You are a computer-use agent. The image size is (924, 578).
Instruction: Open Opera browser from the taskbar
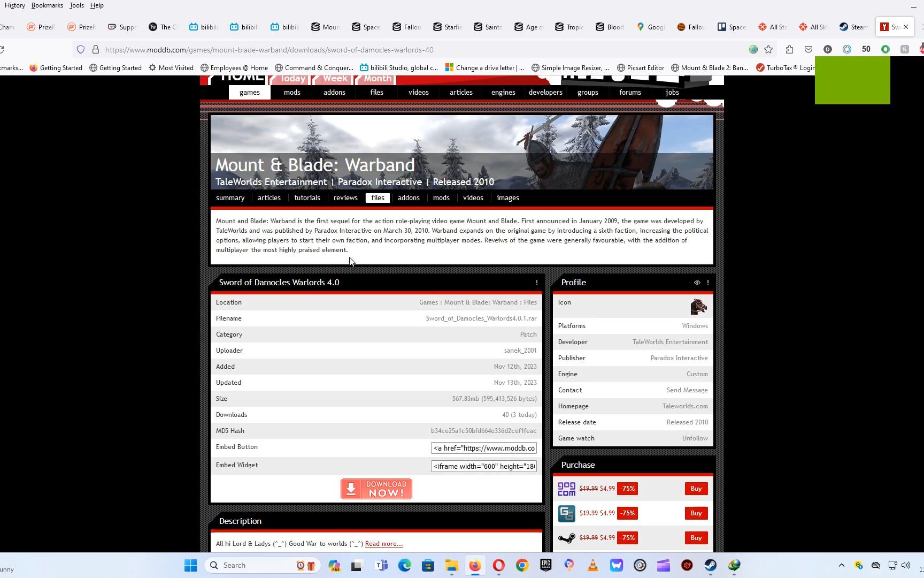pyautogui.click(x=499, y=566)
